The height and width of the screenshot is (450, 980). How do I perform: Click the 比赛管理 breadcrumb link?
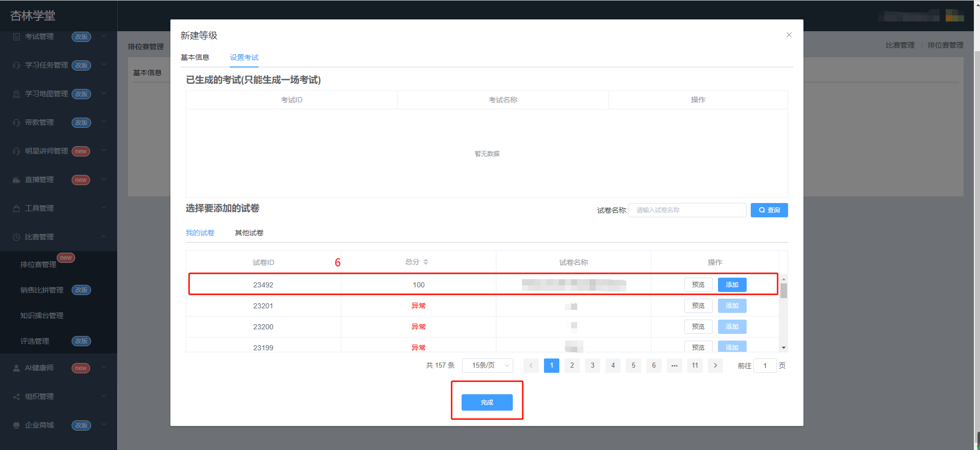[x=900, y=46]
